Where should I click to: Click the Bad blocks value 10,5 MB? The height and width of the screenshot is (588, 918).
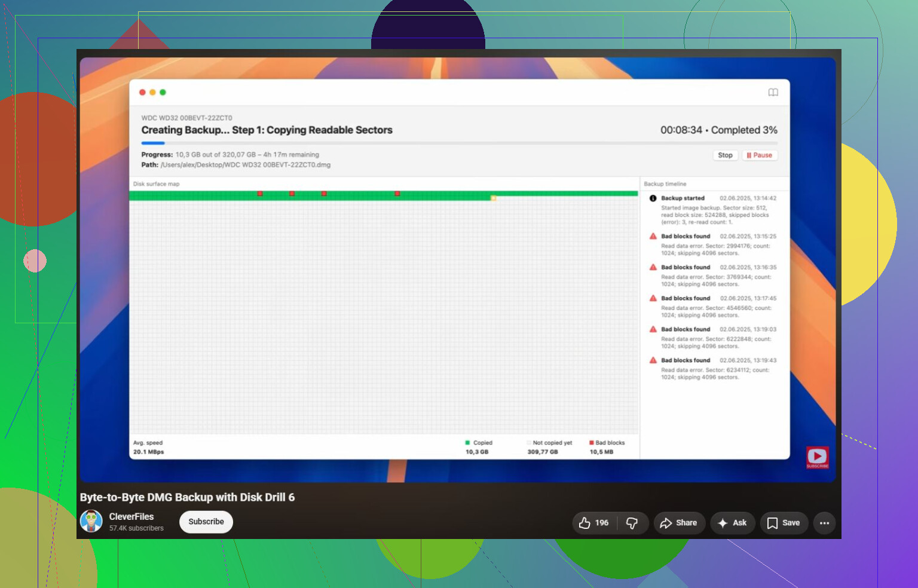[601, 452]
